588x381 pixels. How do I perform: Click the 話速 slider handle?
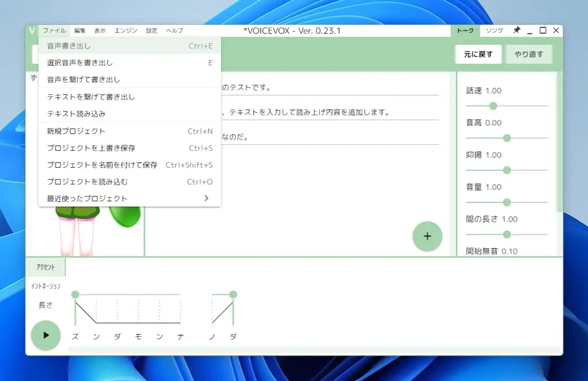tap(493, 106)
